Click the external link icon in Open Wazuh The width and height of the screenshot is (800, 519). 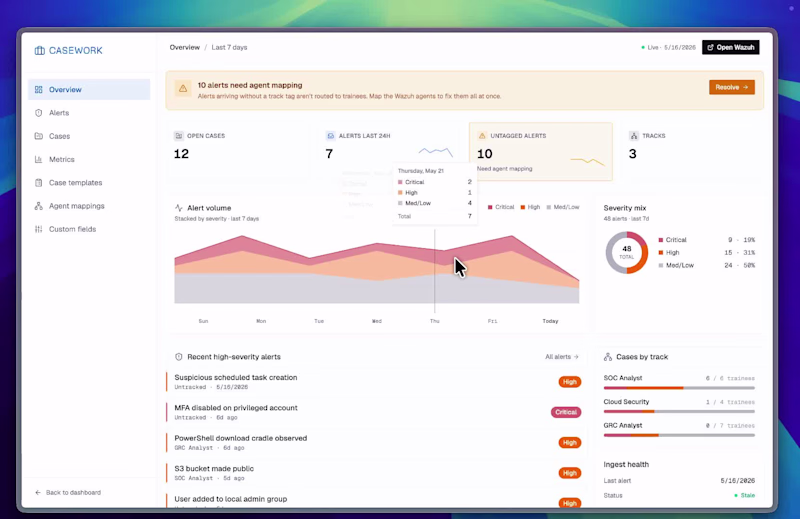point(710,47)
